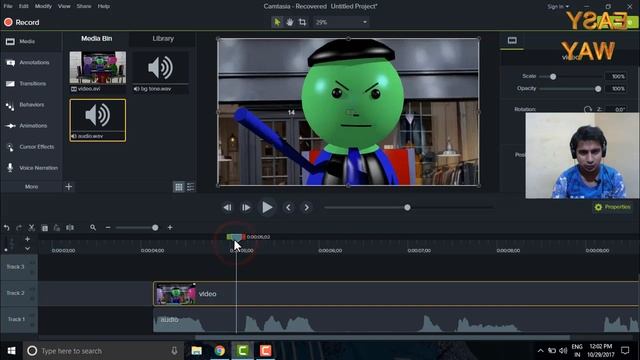Paste using the timeline toolbar icon
Image resolution: width=640 pixels, height=360 pixels.
(57, 228)
